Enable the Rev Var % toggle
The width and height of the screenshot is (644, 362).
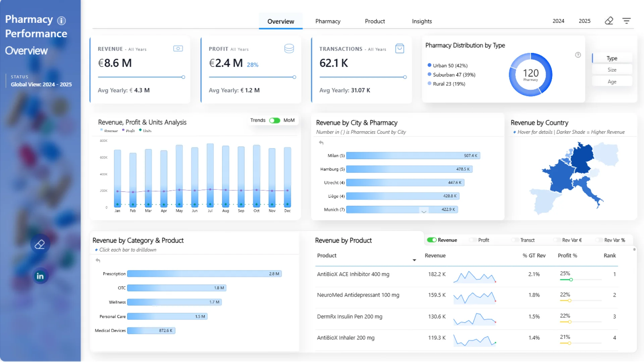coord(599,240)
